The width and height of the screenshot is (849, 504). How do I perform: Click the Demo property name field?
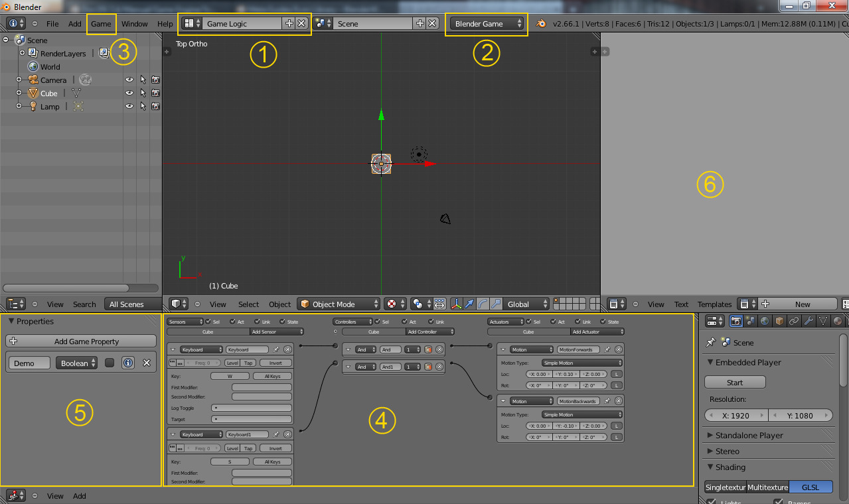coord(29,363)
